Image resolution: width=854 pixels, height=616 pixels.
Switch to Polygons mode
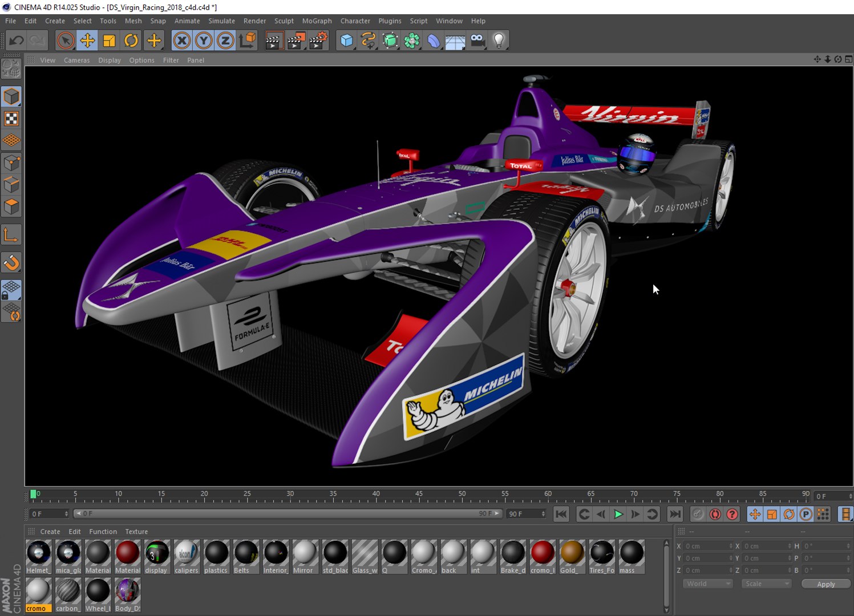pos(11,206)
